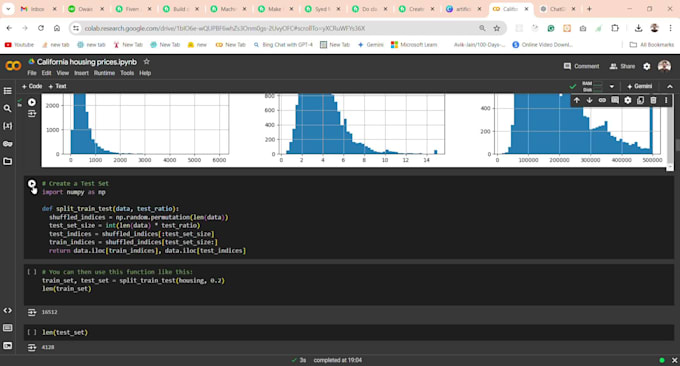Run the Create a Test Set cell
Image resolution: width=680 pixels, height=366 pixels.
click(32, 184)
